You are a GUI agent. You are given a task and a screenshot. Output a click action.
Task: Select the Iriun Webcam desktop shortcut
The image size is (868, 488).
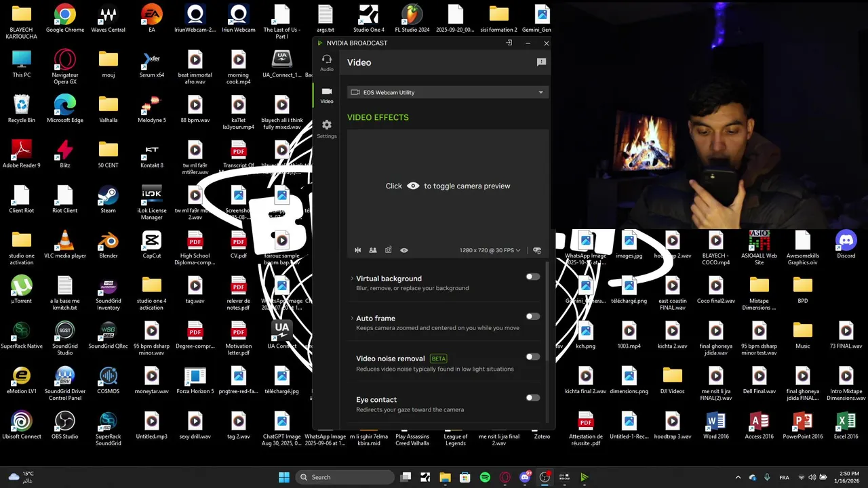point(239,19)
